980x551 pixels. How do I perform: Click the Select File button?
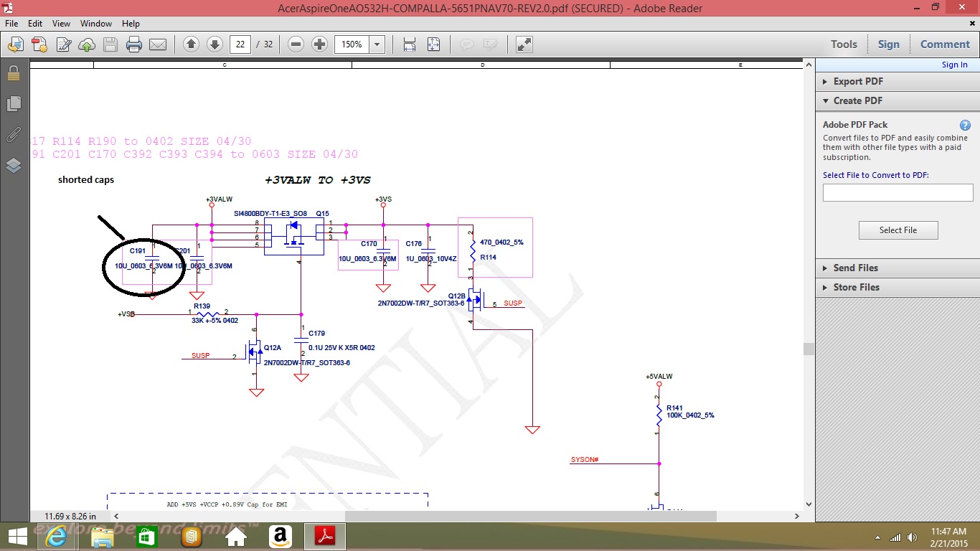click(897, 230)
